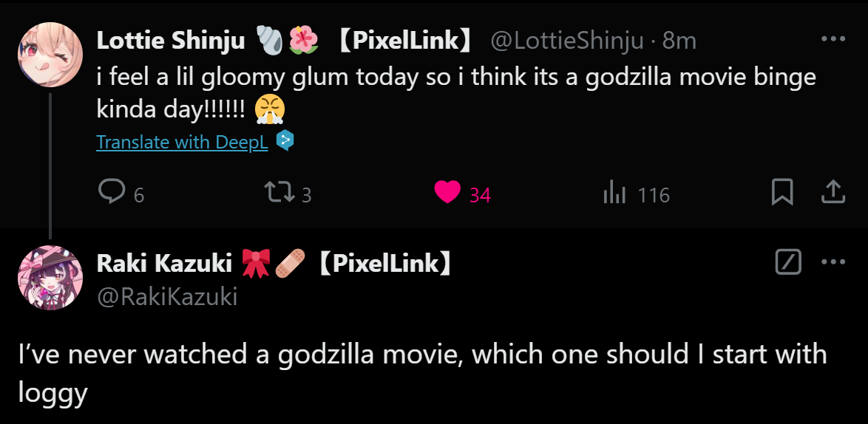Open Lottie Shinju's display name
The height and width of the screenshot is (424, 868).
pyautogui.click(x=171, y=41)
